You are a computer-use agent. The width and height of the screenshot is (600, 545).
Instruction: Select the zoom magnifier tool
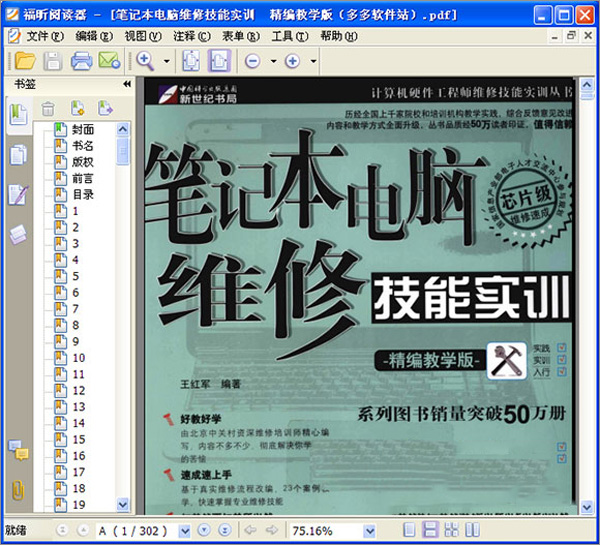pos(145,61)
